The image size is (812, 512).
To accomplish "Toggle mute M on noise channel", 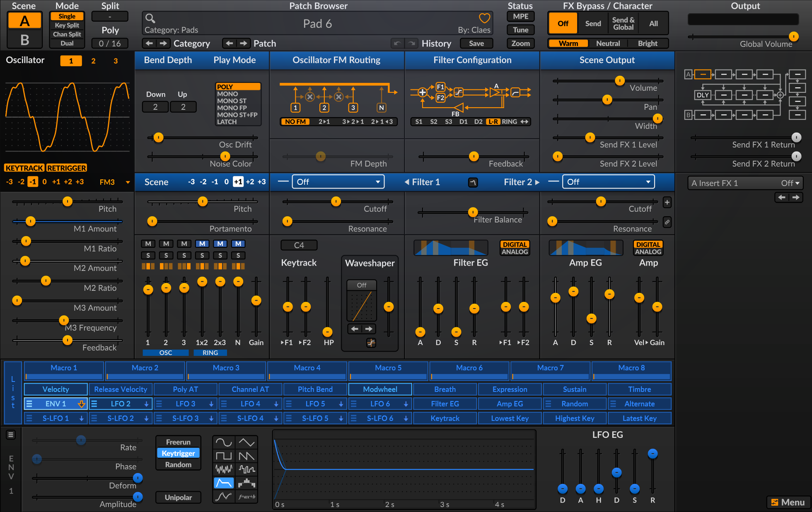I will click(238, 244).
